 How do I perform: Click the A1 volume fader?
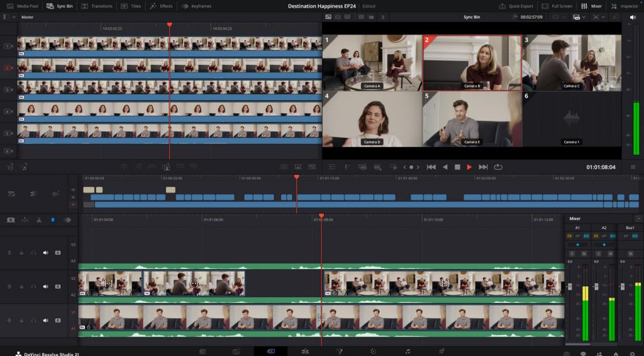[570, 286]
